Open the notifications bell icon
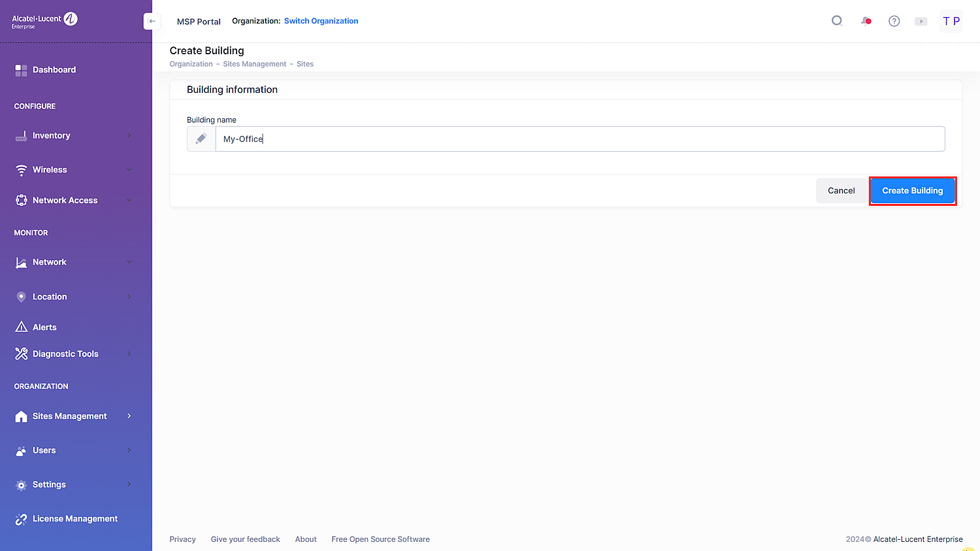Image resolution: width=980 pixels, height=551 pixels. 866,21
